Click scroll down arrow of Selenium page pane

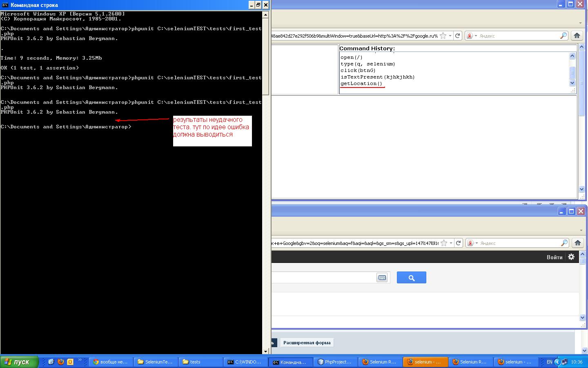pos(581,189)
